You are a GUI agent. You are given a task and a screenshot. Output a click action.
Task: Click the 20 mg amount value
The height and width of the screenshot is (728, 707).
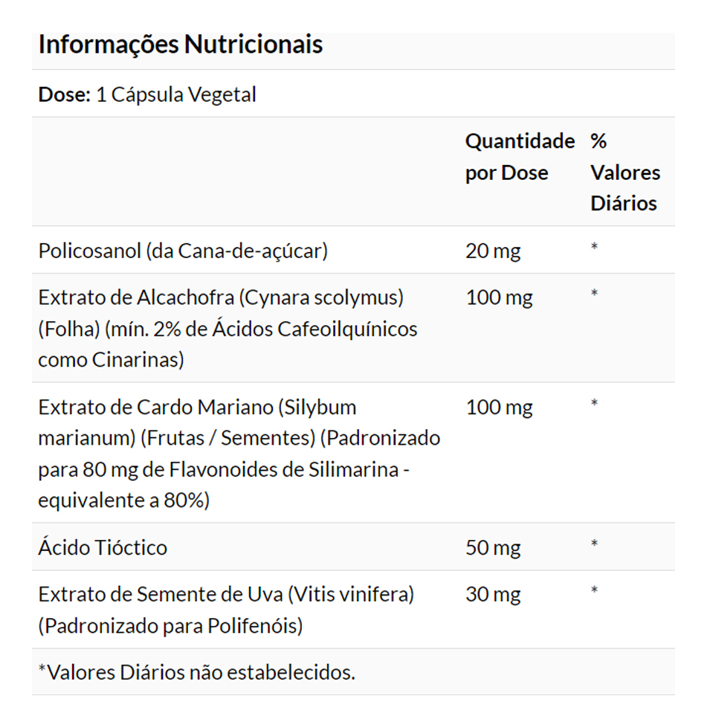coord(493,251)
